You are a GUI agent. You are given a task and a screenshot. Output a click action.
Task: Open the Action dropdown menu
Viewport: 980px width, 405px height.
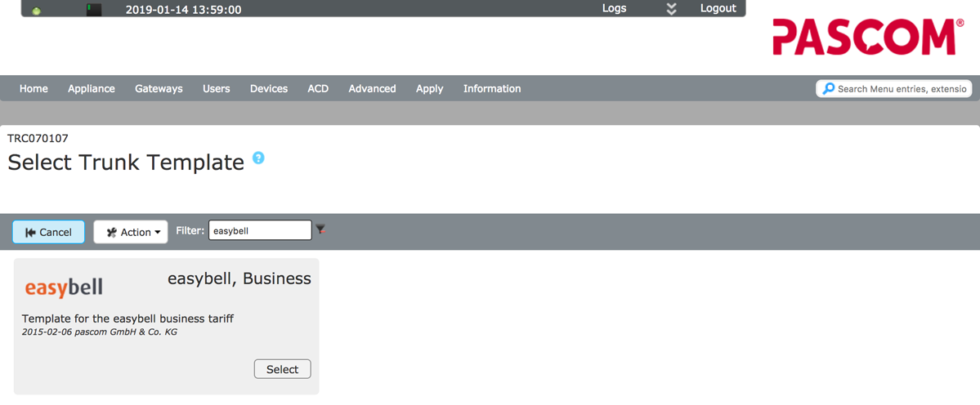click(131, 232)
